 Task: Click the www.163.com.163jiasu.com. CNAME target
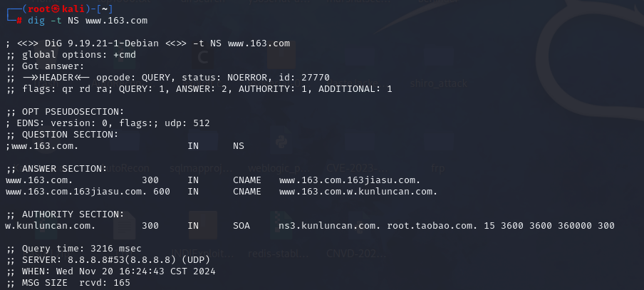tap(350, 180)
